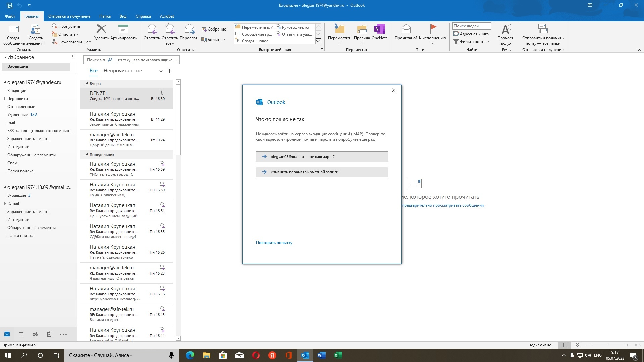This screenshot has width=644, height=362.
Task: Send and receive all folders
Action: click(543, 35)
